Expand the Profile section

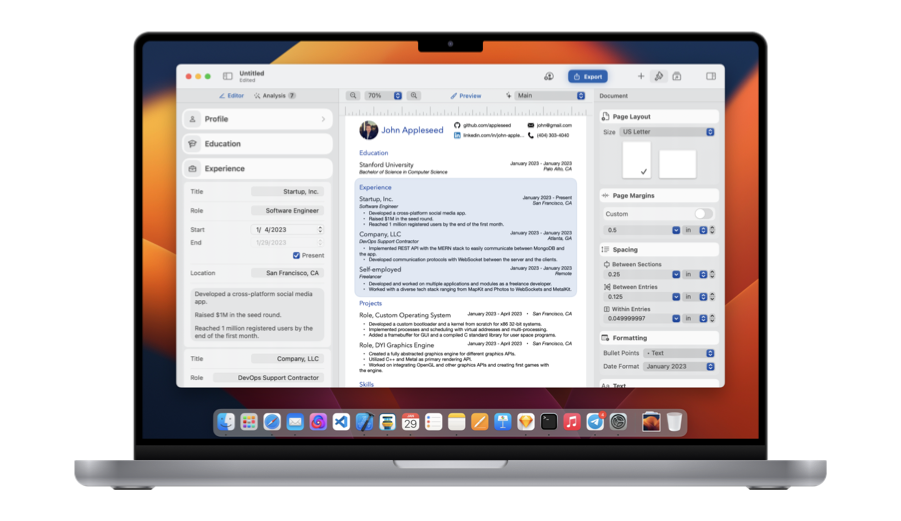point(257,119)
